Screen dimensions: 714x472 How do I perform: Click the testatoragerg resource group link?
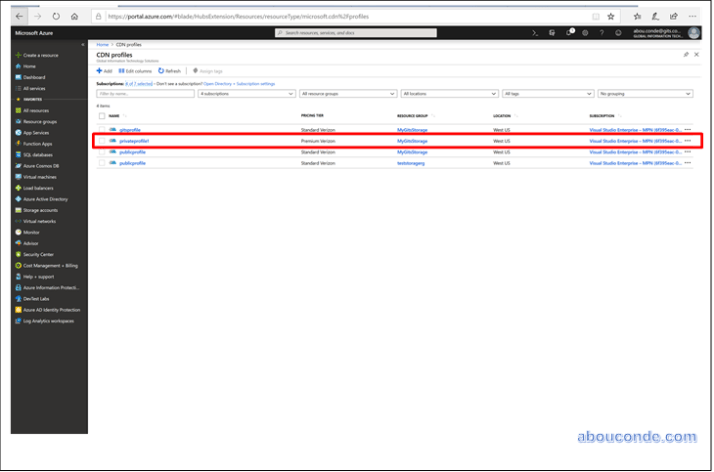click(412, 162)
